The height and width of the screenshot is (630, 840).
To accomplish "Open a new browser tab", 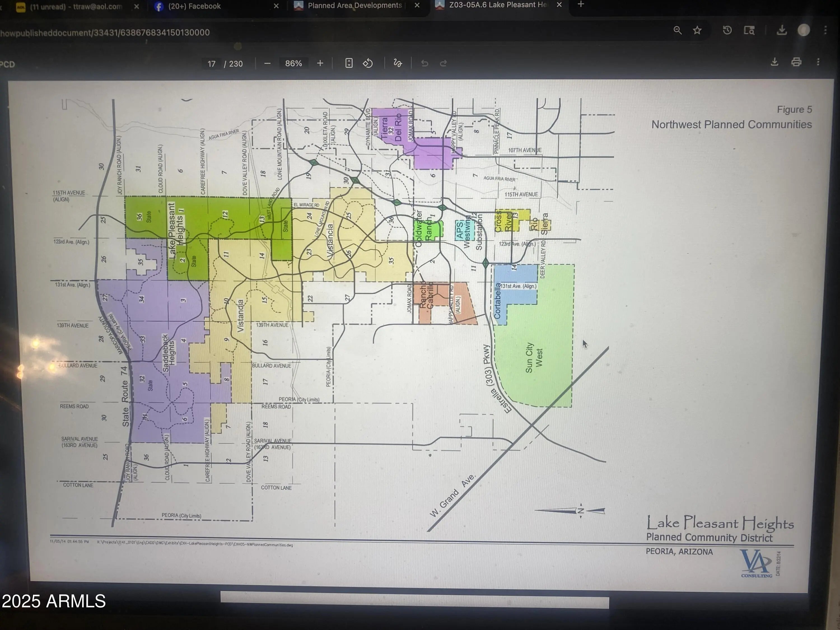I will (581, 4).
